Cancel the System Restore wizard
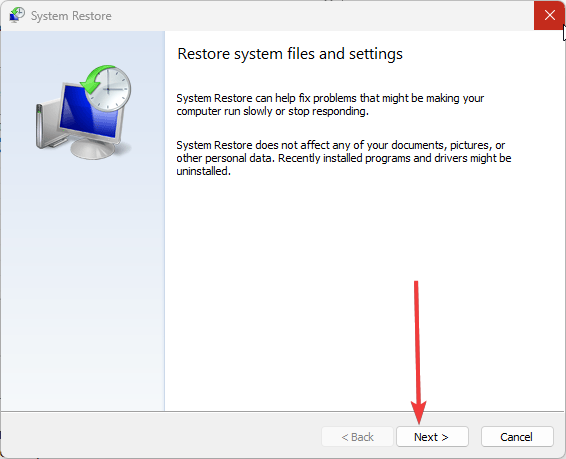Screen dimensions: 566x459 [517, 437]
